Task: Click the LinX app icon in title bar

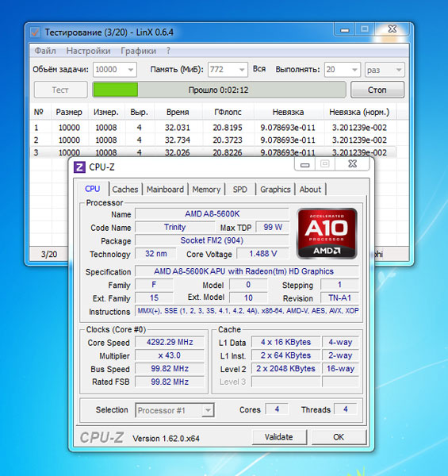Action: coord(35,32)
